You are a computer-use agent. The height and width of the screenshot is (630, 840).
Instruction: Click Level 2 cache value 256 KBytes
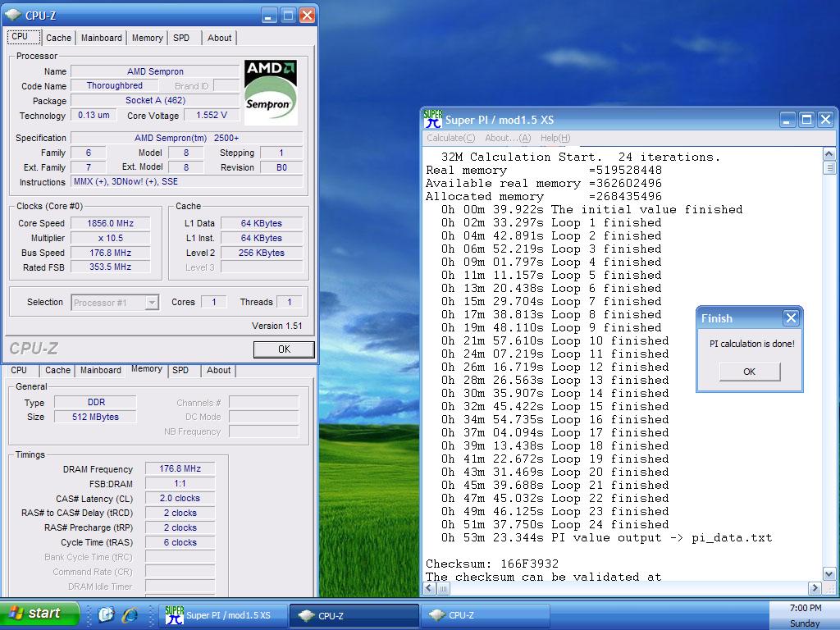pyautogui.click(x=262, y=253)
